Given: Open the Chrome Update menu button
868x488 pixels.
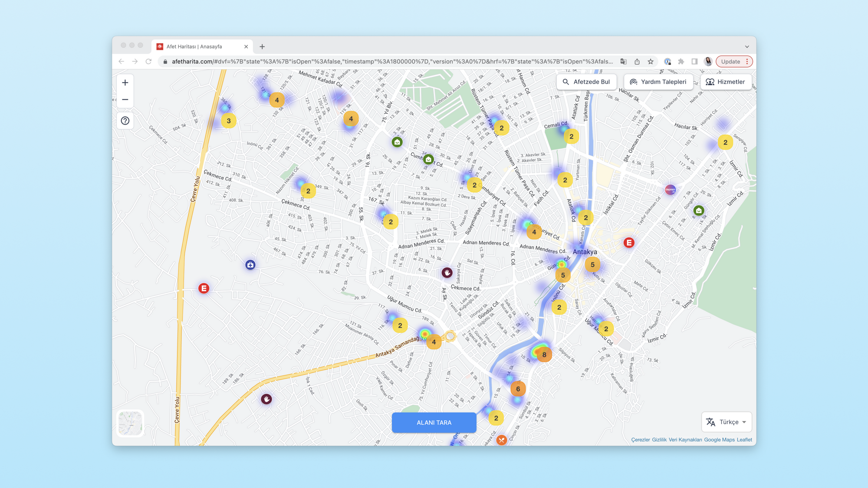Looking at the screenshot, I should point(734,62).
